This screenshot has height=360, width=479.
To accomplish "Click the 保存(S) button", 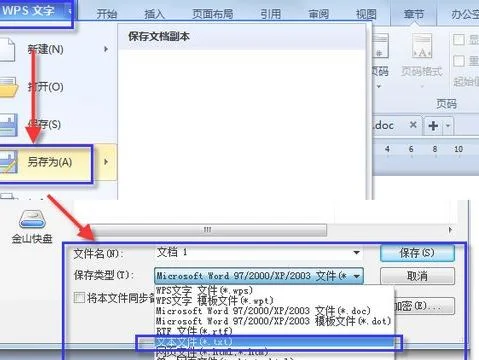I will pos(417,253).
